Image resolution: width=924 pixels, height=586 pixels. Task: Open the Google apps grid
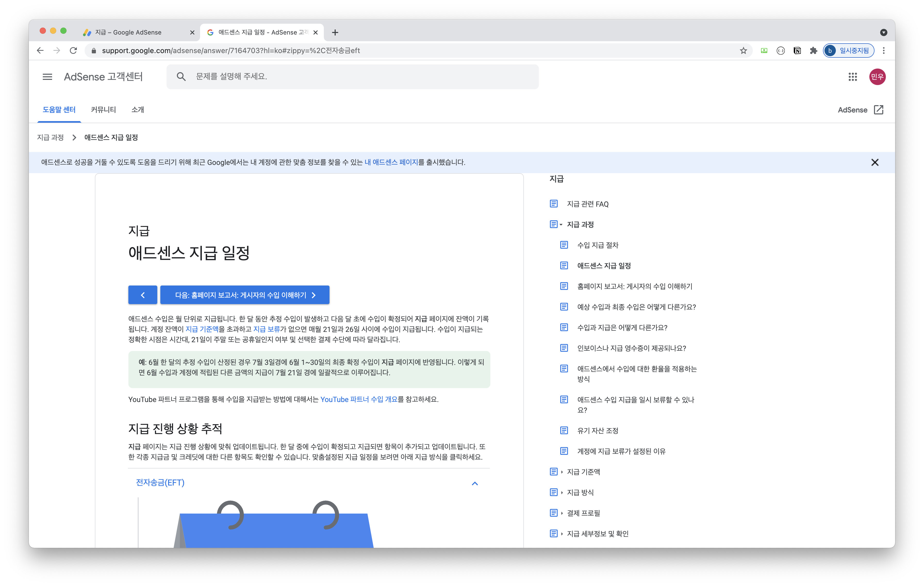(x=853, y=77)
